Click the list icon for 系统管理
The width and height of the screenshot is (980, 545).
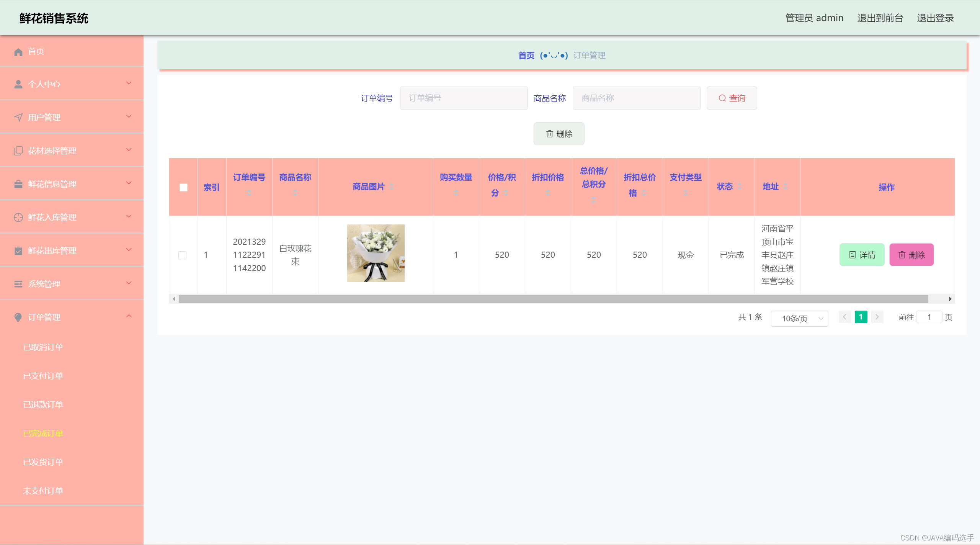18,284
